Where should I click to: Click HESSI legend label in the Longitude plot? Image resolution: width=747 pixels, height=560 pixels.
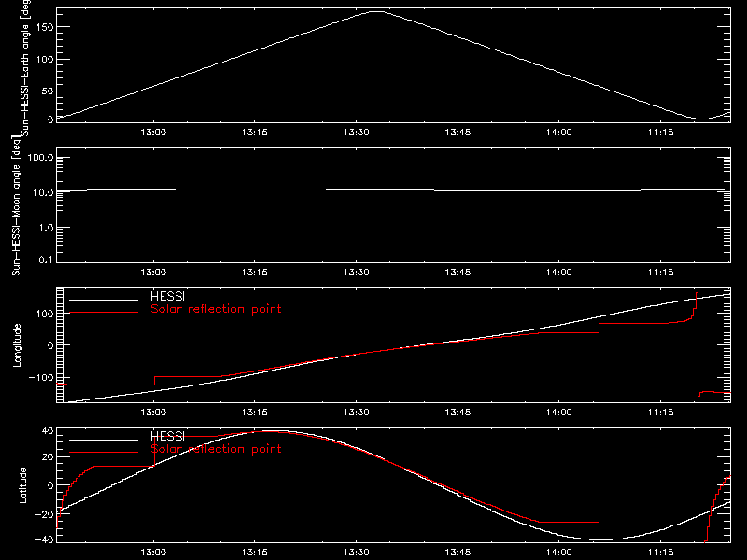pyautogui.click(x=167, y=296)
